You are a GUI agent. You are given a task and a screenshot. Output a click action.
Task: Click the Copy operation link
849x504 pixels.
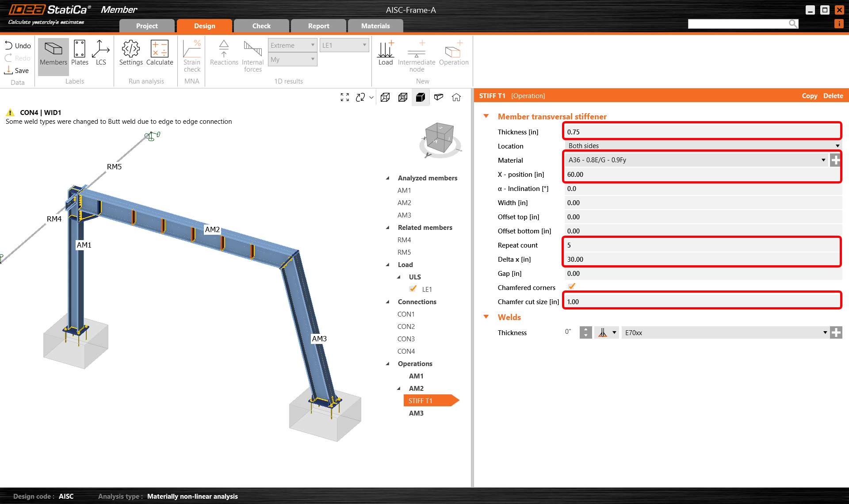coord(809,96)
